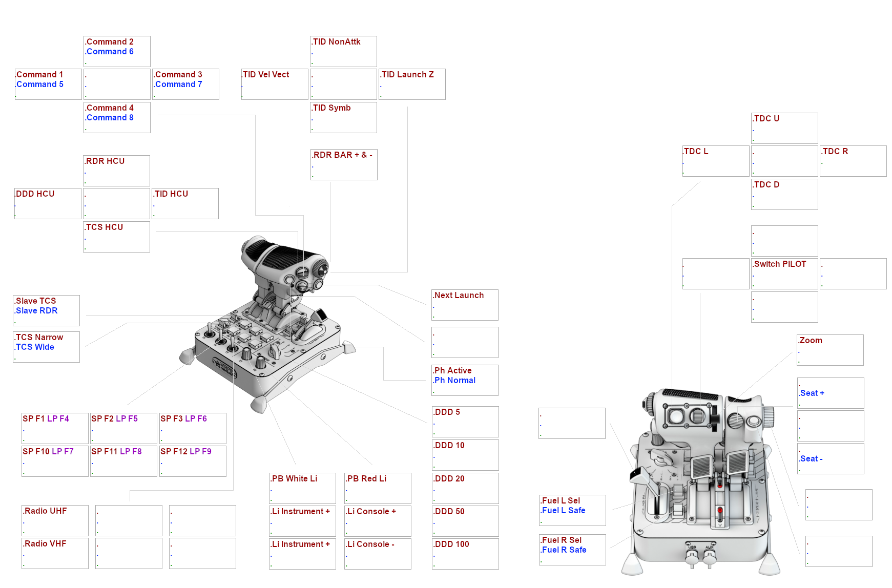Select the RDR HCU hat box
The image size is (892, 588).
(x=117, y=171)
